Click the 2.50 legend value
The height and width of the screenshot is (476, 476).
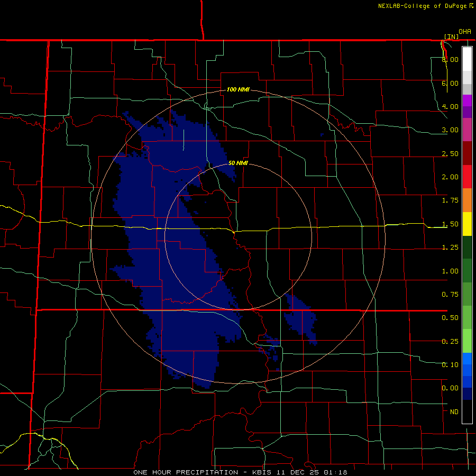(450, 153)
